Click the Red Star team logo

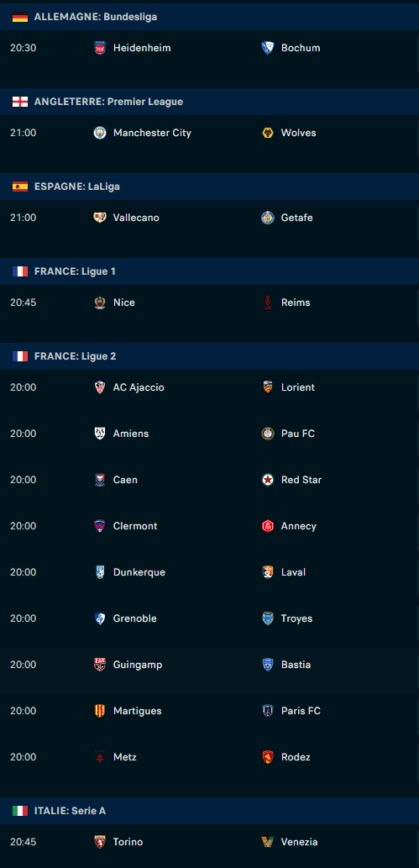click(x=268, y=480)
